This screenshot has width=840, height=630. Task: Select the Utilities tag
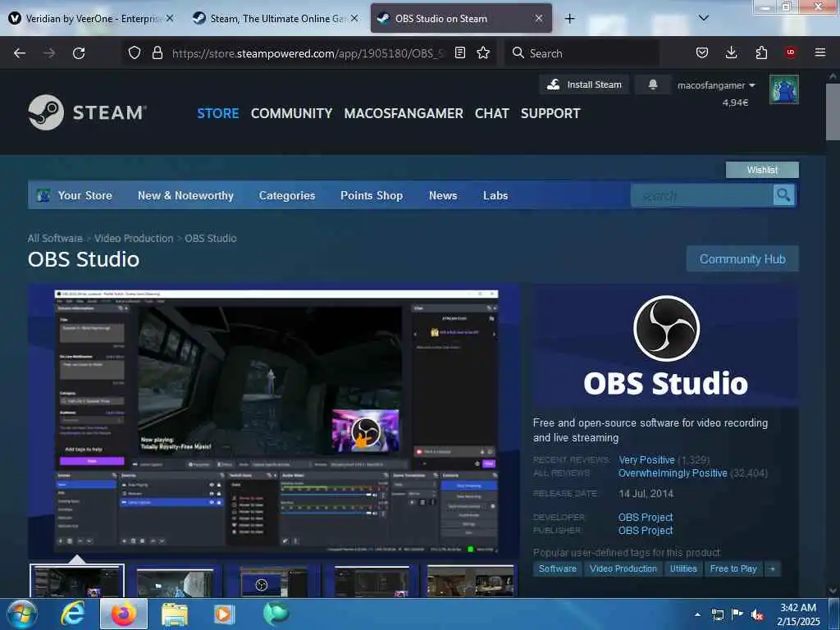(x=683, y=569)
